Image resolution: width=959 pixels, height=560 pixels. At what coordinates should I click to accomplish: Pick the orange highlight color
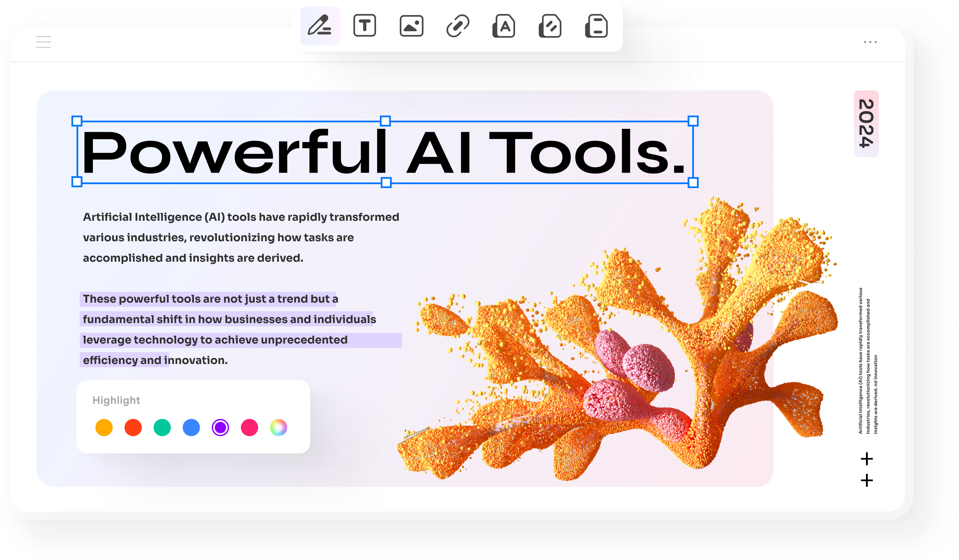[104, 428]
